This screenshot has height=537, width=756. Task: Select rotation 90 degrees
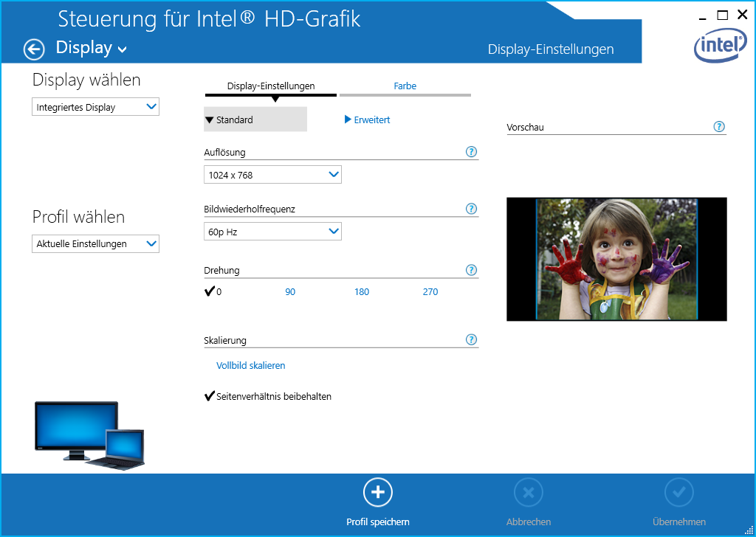click(x=290, y=292)
